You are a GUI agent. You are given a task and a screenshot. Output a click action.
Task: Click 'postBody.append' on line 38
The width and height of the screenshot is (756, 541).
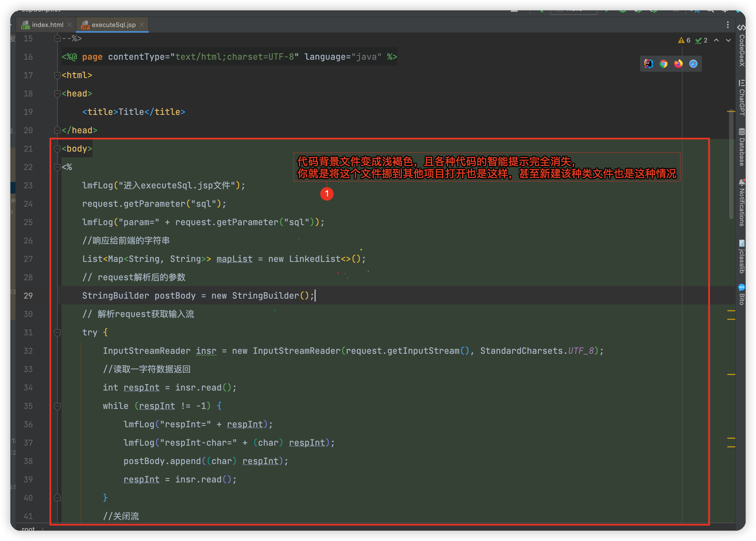coord(162,461)
